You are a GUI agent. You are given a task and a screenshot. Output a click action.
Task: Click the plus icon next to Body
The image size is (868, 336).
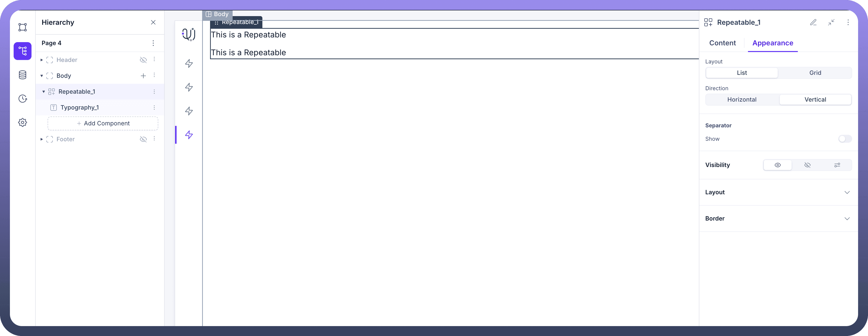click(143, 76)
